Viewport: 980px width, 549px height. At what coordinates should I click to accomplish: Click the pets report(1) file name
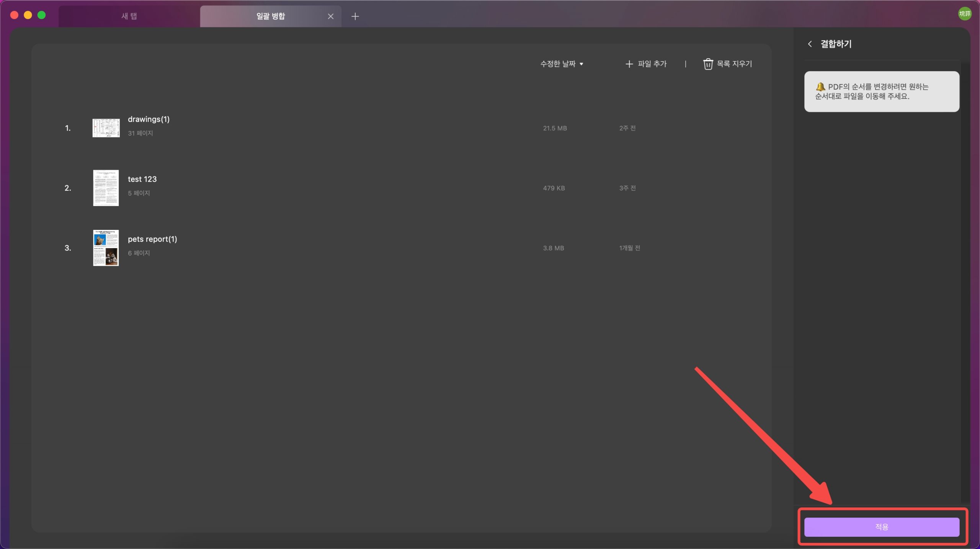point(152,239)
